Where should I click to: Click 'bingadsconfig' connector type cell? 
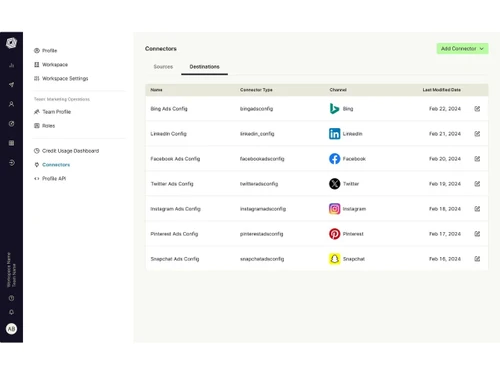[256, 109]
